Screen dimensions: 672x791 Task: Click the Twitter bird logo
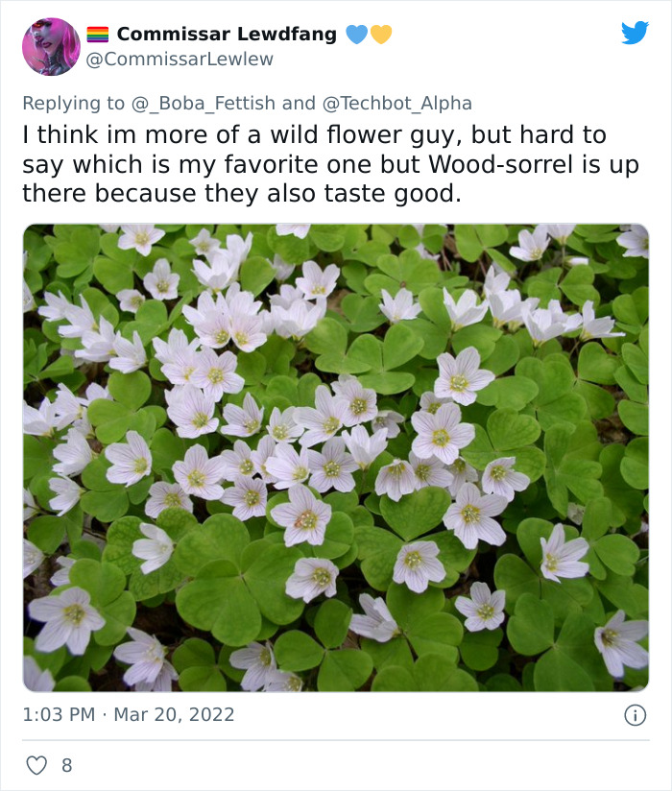pyautogui.click(x=635, y=34)
